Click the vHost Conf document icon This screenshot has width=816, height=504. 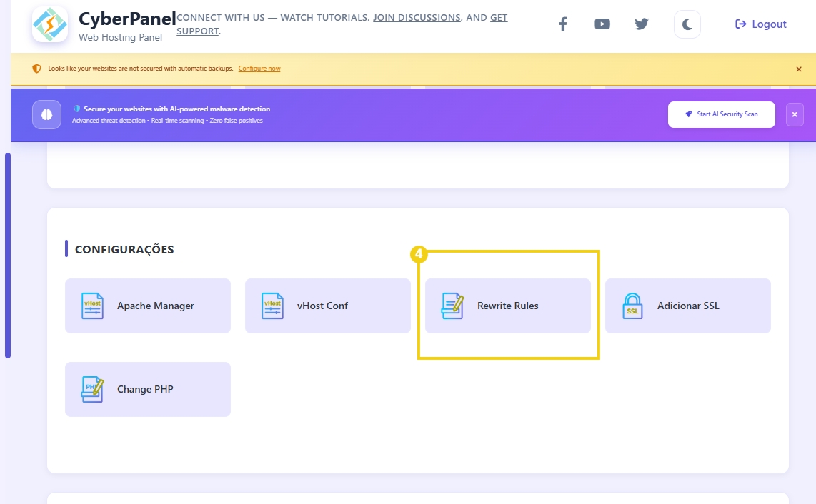(272, 306)
